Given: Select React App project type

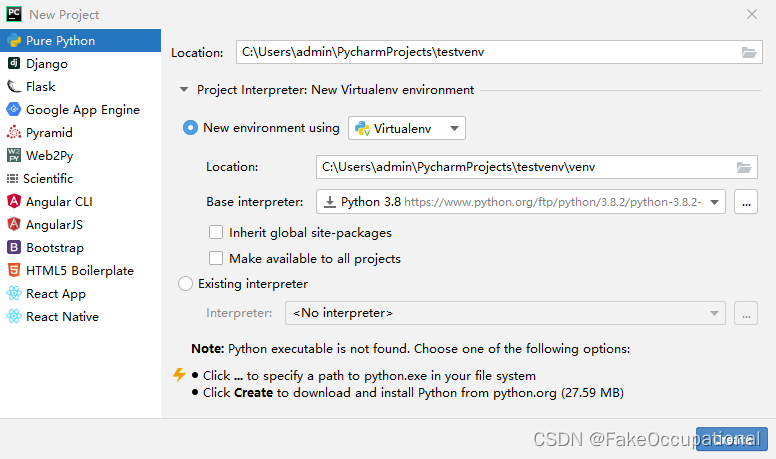Looking at the screenshot, I should 80,294.
